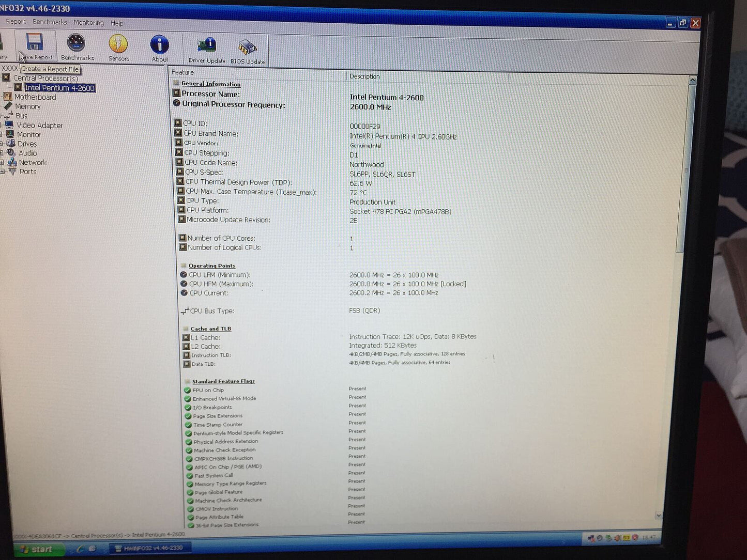The width and height of the screenshot is (747, 560).
Task: Click the Operating Points section heading
Action: click(x=212, y=266)
